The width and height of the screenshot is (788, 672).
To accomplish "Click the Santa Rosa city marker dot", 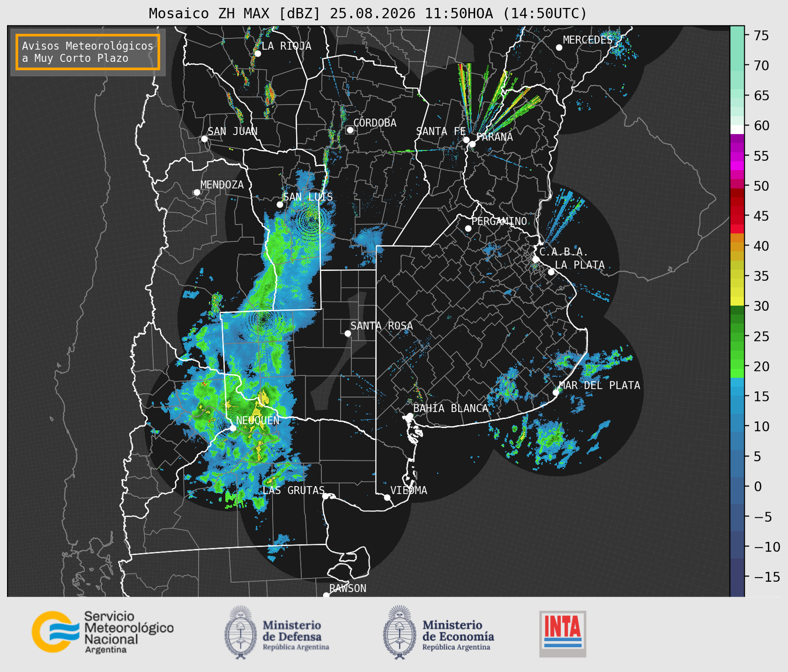I will pos(348,333).
